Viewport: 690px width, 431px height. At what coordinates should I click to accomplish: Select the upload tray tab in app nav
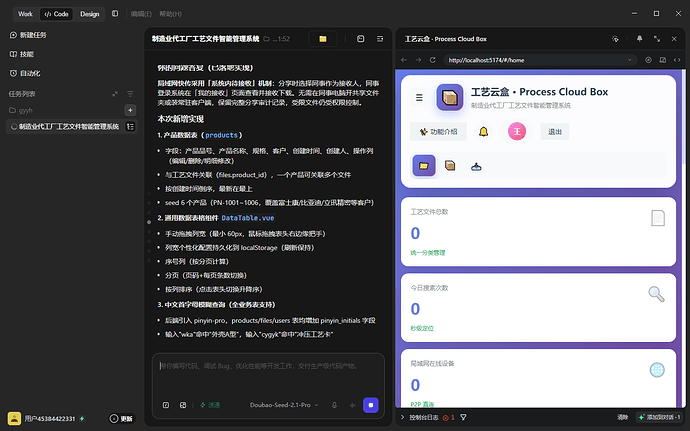[476, 166]
